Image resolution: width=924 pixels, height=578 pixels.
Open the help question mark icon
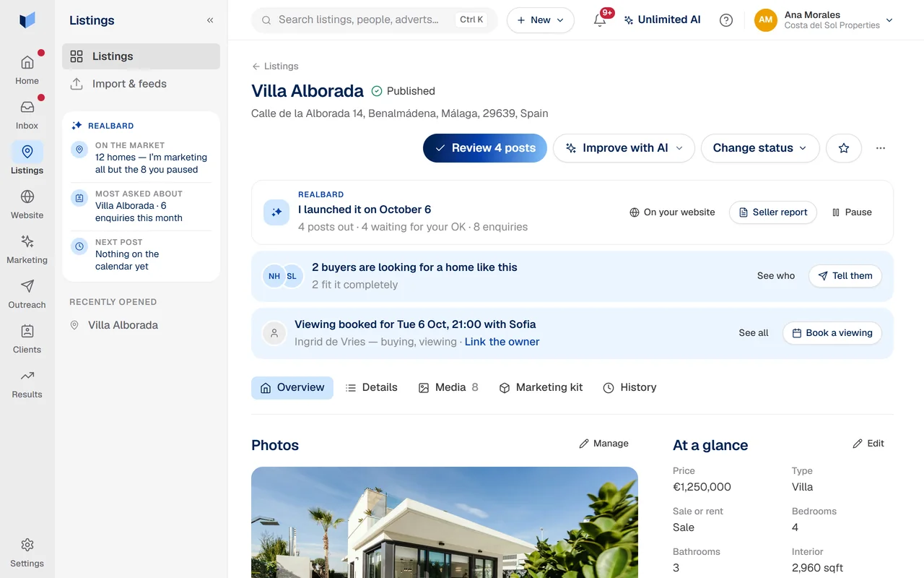(726, 20)
